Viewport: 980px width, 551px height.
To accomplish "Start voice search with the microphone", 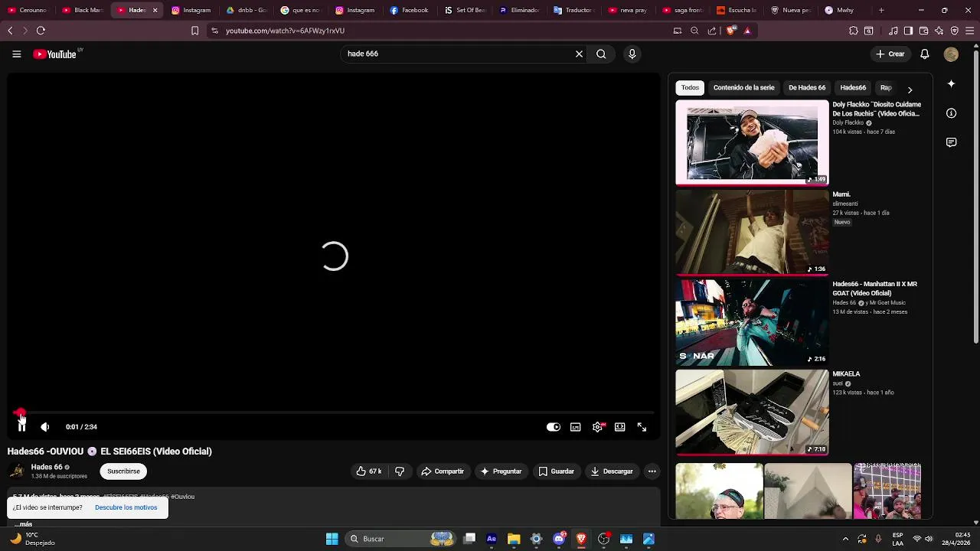I will [632, 54].
